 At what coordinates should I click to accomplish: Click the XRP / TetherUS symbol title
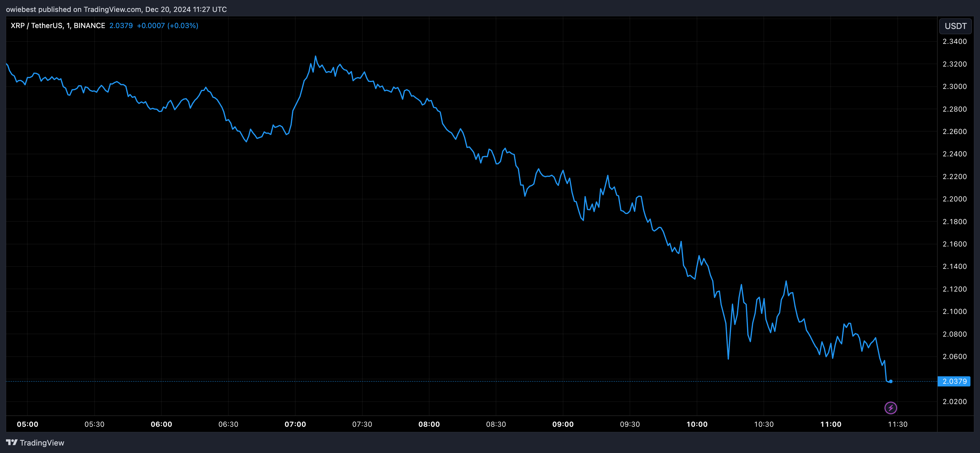58,25
